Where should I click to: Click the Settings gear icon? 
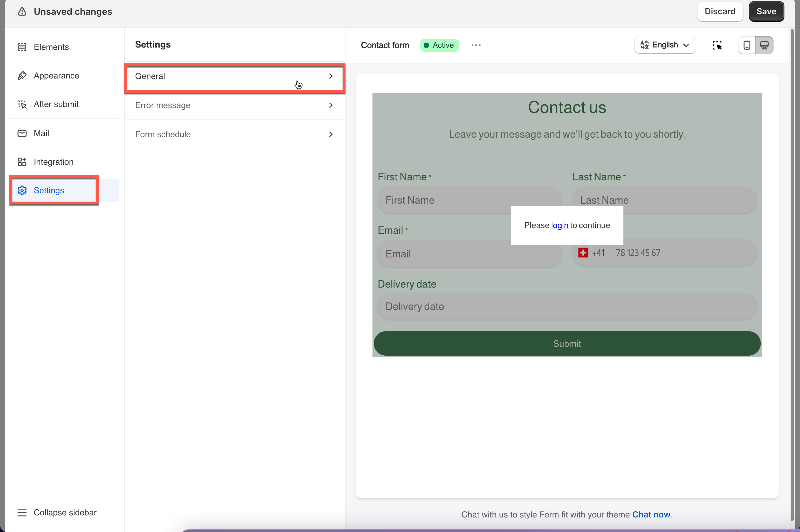coord(22,190)
